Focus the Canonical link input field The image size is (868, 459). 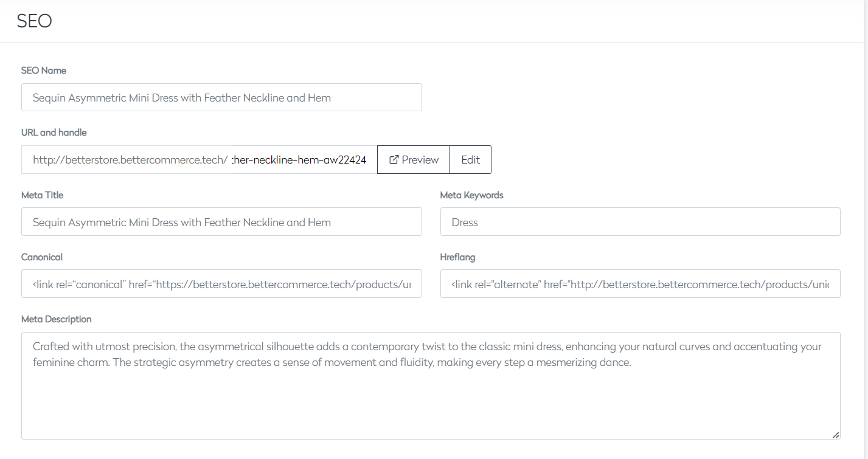tap(221, 284)
